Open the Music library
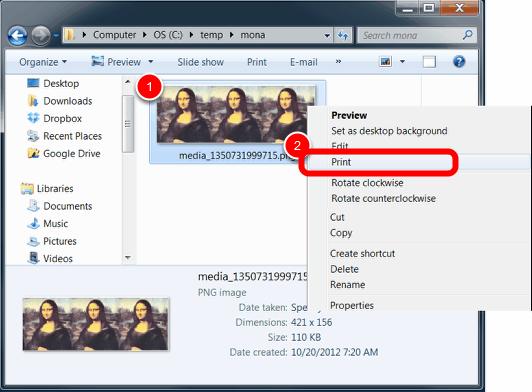The height and width of the screenshot is (392, 532). pos(48,224)
